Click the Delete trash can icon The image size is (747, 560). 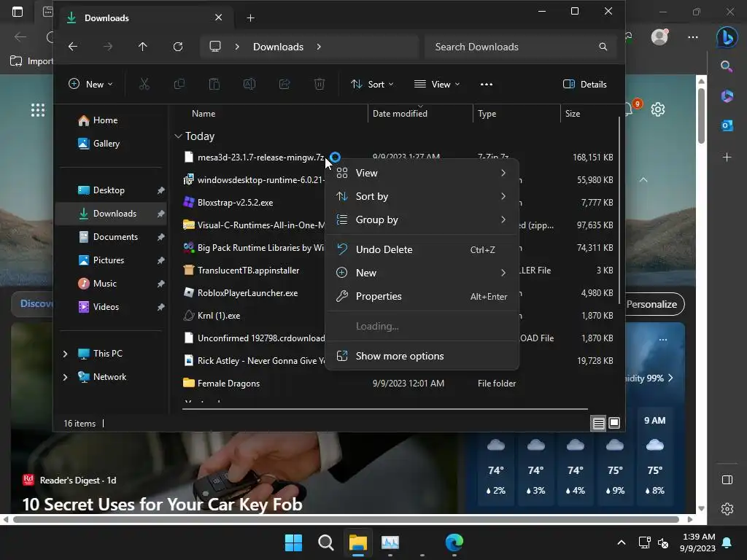(320, 85)
